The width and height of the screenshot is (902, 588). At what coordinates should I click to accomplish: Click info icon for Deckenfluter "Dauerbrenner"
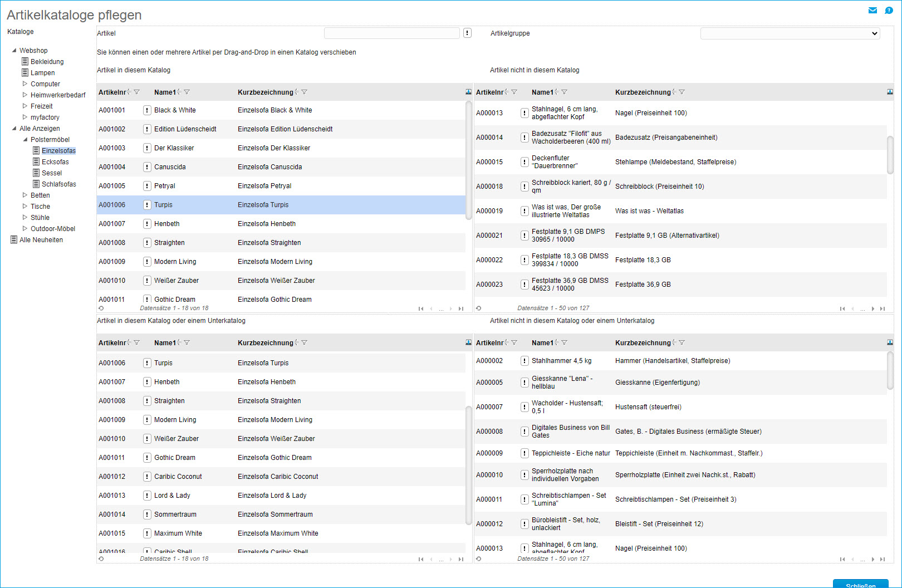[x=524, y=162]
